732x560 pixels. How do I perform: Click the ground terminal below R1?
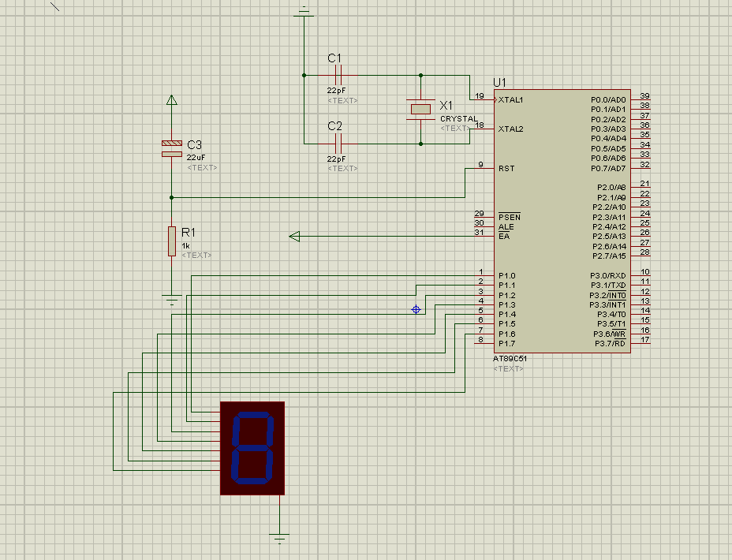click(x=172, y=300)
